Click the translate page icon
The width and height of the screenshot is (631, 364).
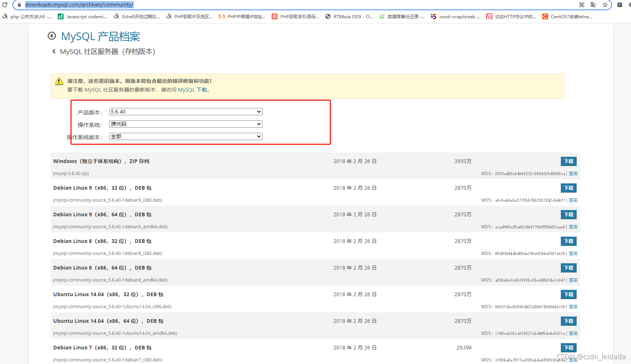(593, 5)
